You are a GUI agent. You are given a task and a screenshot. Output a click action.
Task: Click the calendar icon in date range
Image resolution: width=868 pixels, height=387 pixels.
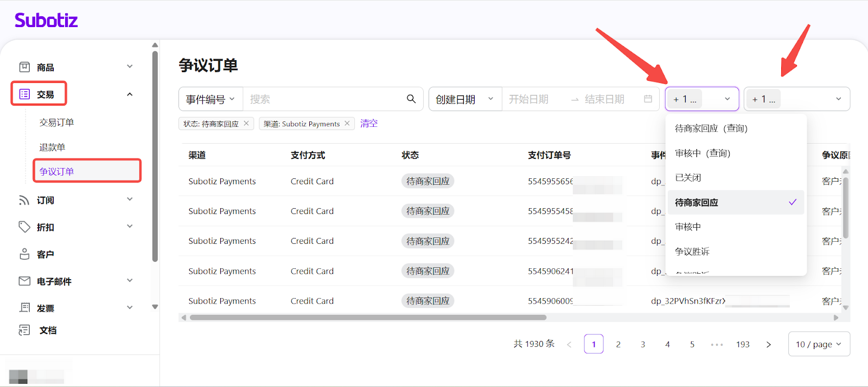tap(648, 99)
